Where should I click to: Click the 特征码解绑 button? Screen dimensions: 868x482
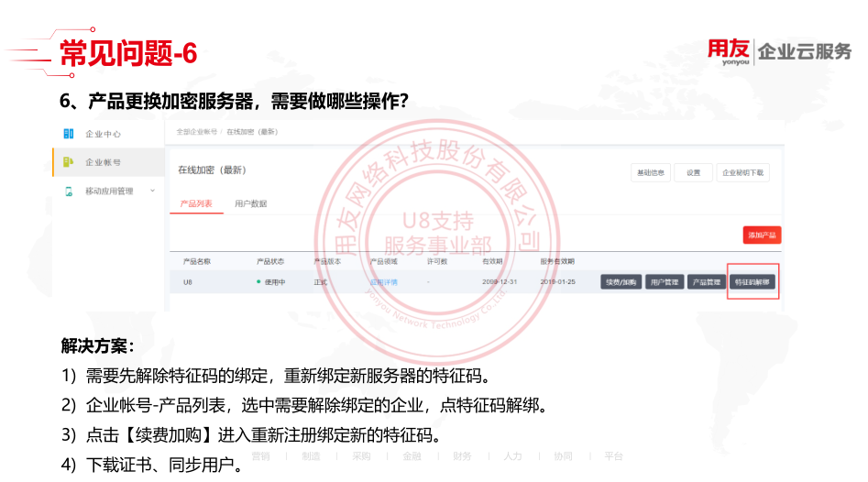tap(753, 282)
